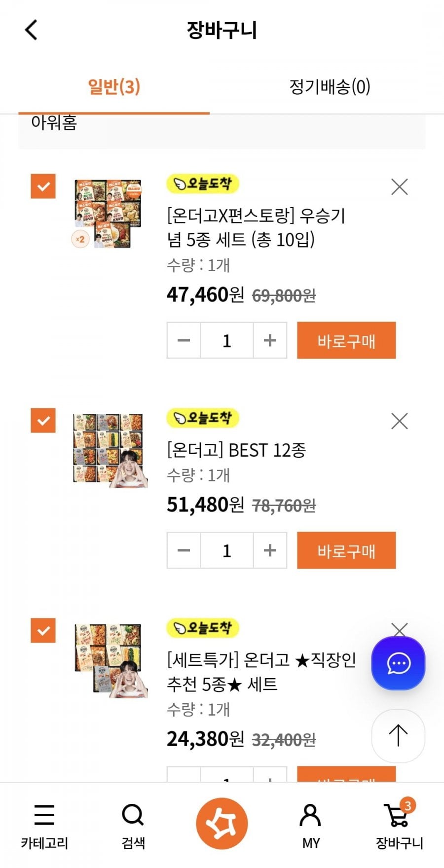Increase quantity of 우승기념 5종 세트
The image size is (444, 868).
click(x=270, y=340)
